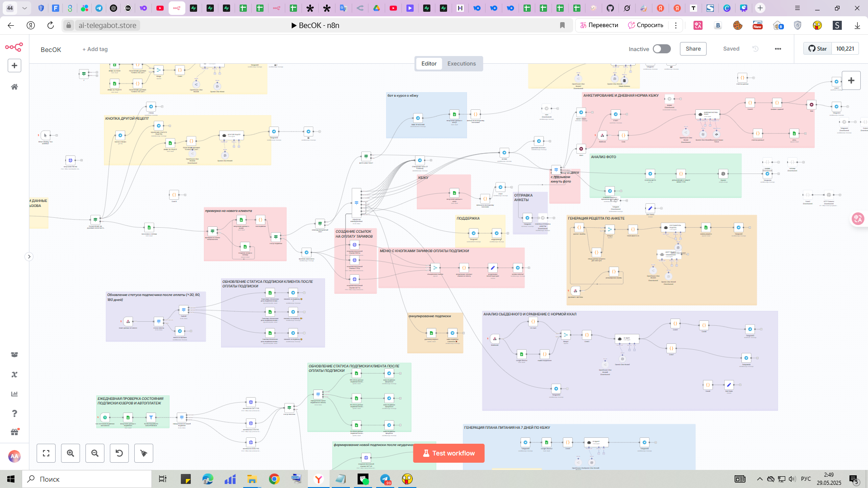Click the add node plus button on canvas
This screenshot has width=868, height=488.
tap(851, 80)
